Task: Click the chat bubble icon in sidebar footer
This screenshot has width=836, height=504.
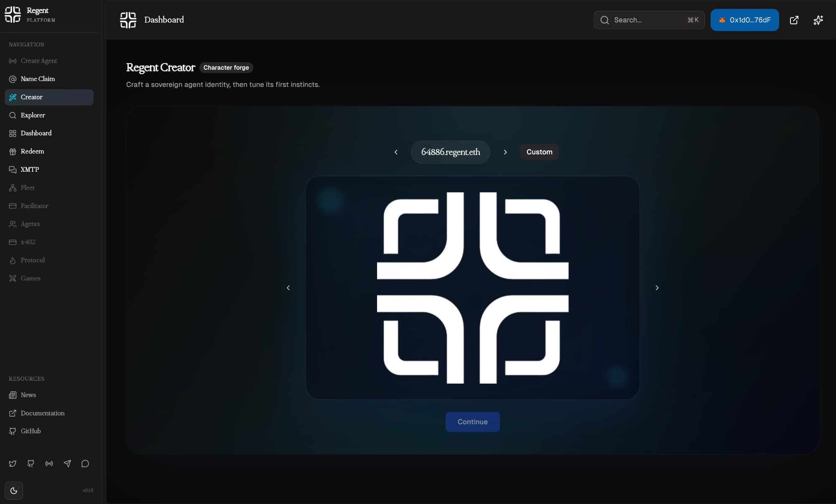Action: click(85, 463)
